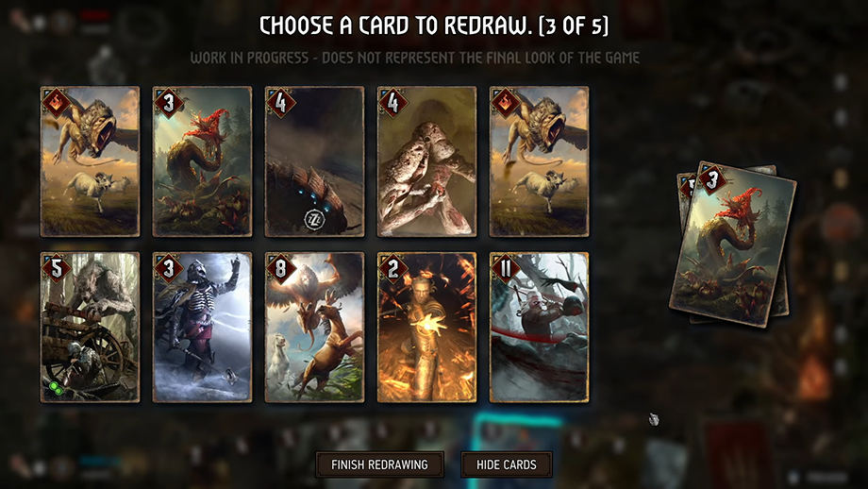This screenshot has width=868, height=489.
Task: Pick the 11-strength Geralt swordsman card
Action: point(539,328)
